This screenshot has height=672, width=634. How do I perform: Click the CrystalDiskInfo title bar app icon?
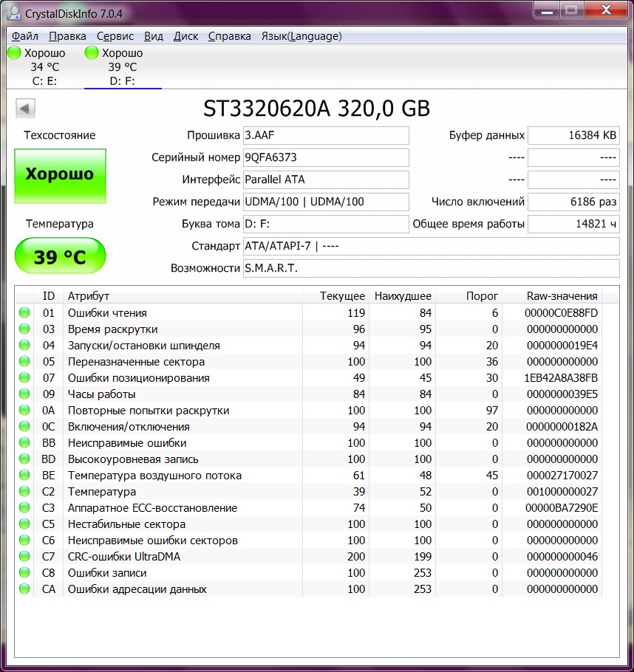14,12
